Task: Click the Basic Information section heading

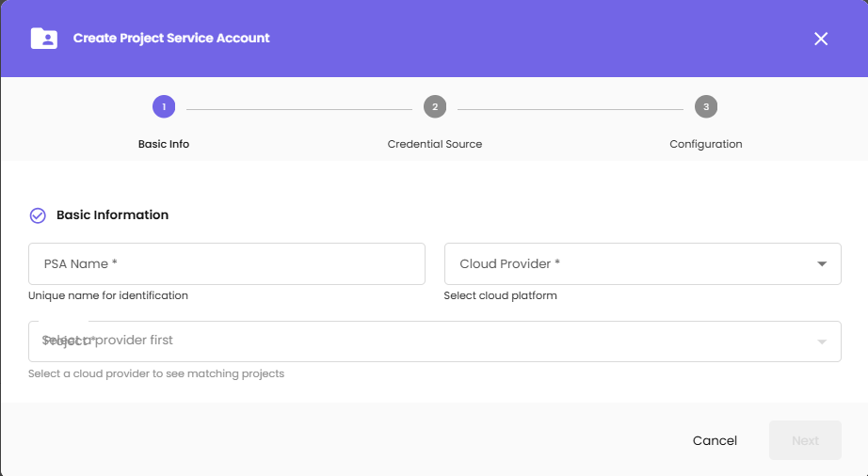Action: point(112,215)
